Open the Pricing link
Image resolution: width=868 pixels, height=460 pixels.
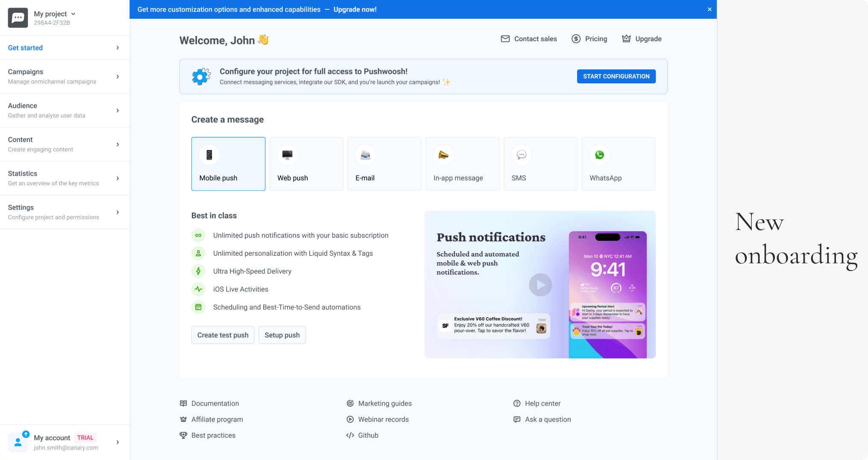pos(589,39)
